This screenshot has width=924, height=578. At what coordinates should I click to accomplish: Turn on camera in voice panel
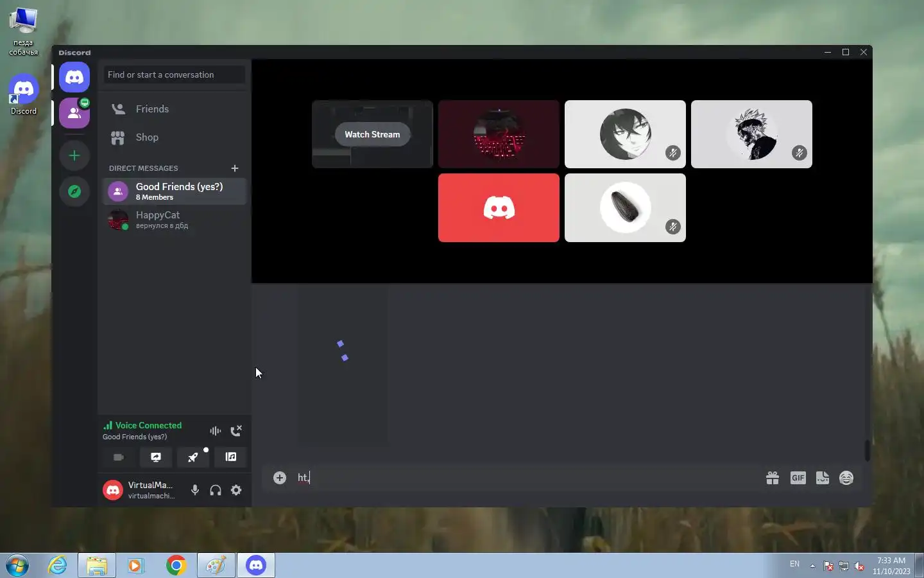click(119, 457)
